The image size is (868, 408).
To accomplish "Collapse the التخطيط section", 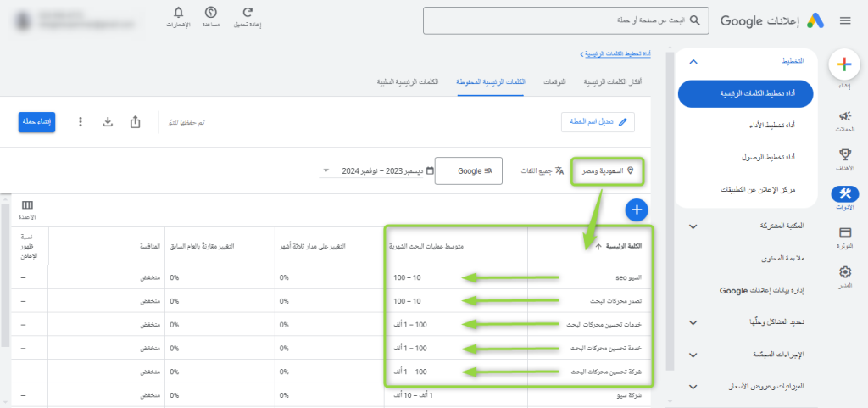I will tap(693, 62).
